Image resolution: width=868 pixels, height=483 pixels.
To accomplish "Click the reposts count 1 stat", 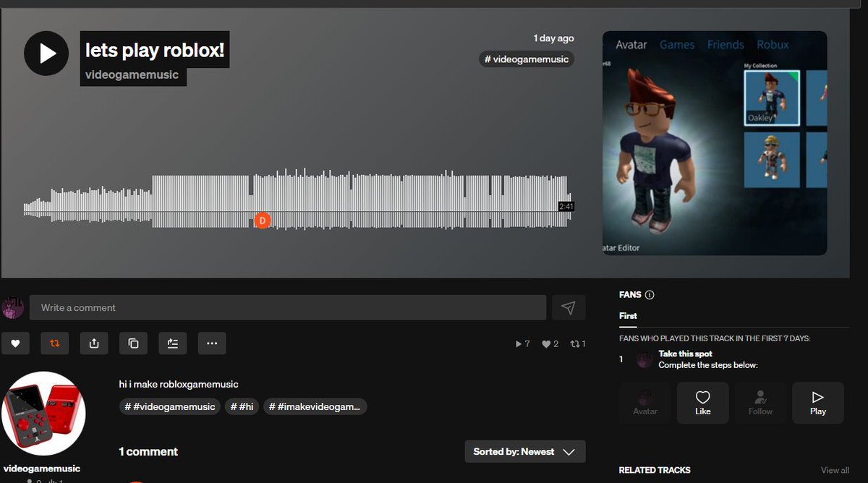I will pos(578,344).
